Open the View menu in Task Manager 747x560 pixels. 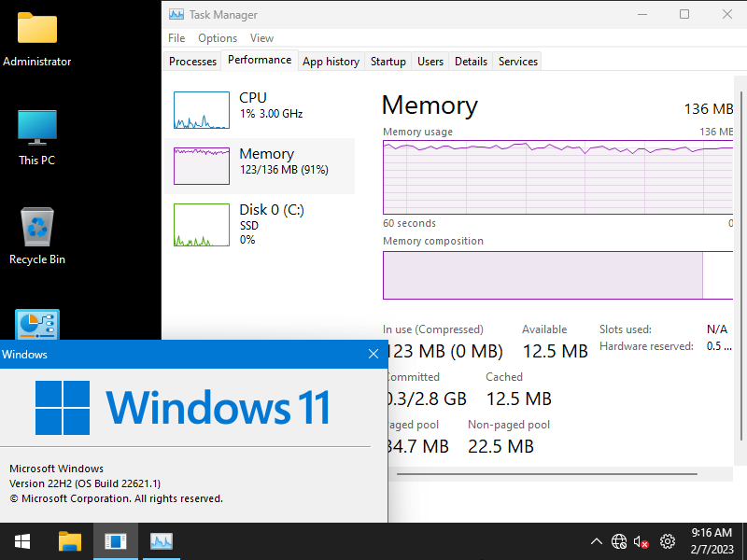[261, 37]
